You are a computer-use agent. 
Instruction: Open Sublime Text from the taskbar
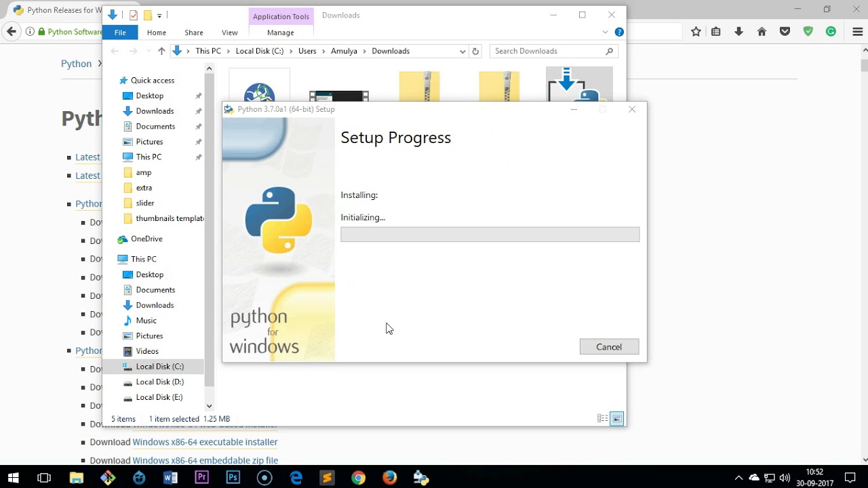click(x=327, y=478)
